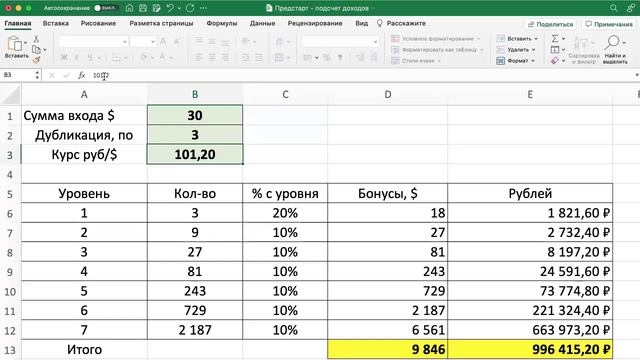Screen dimensions: 640x360
Task: Open the font name dropdown
Action: 125,42
